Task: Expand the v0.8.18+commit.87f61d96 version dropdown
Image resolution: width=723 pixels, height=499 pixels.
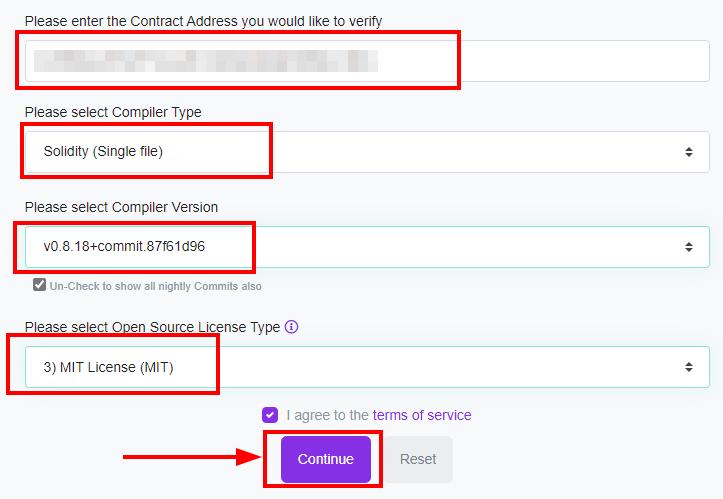Action: click(367, 247)
